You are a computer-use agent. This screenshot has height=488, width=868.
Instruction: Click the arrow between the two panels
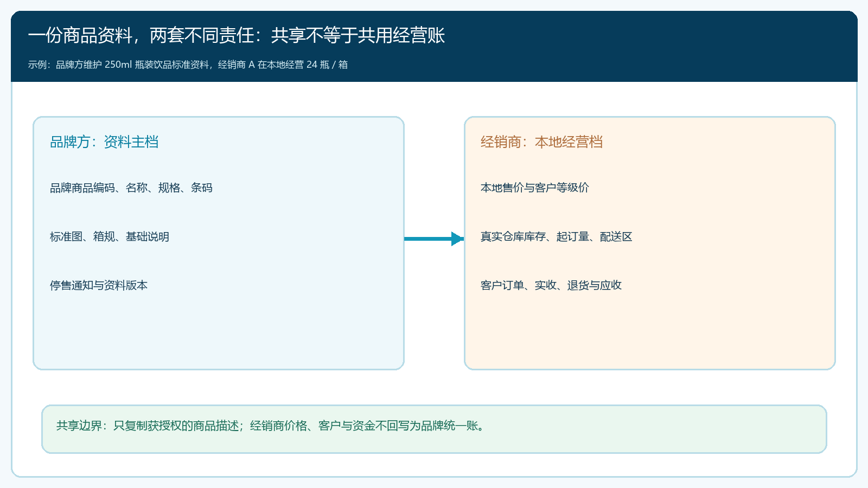coord(434,239)
